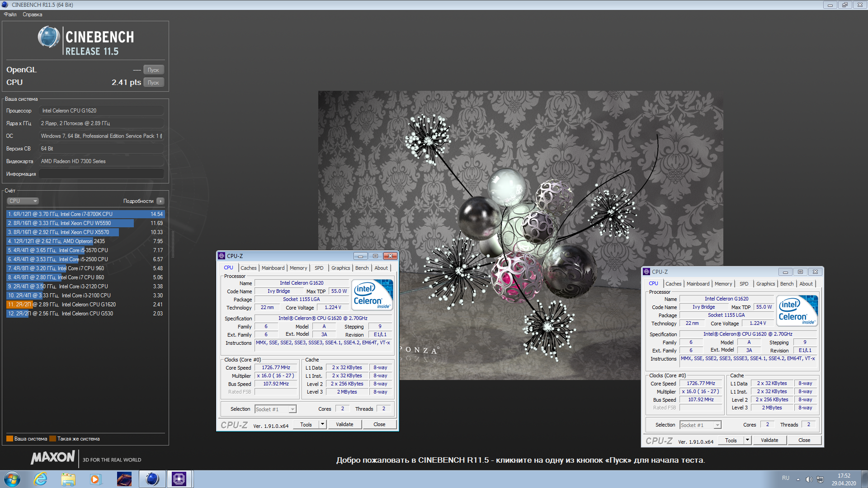868x488 pixels.
Task: Select ranking row Celeron CPU G530
Action: (85, 314)
